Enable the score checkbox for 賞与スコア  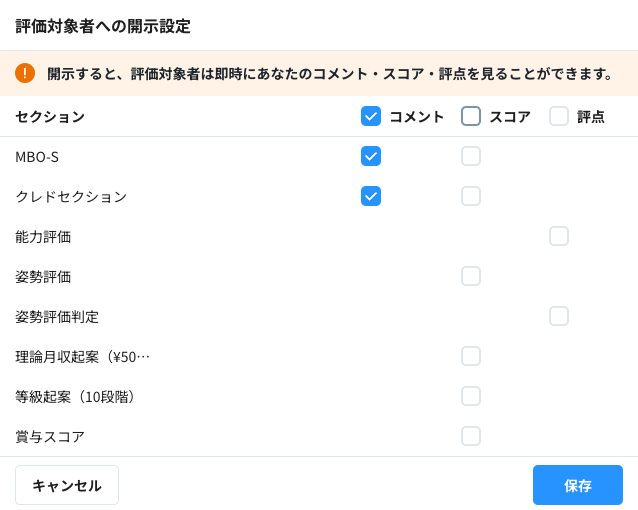coord(471,436)
